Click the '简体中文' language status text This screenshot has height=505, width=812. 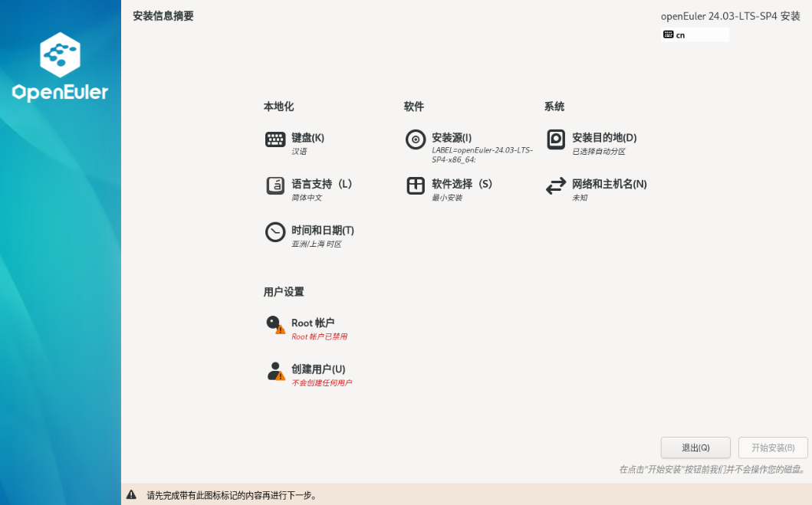coord(307,198)
